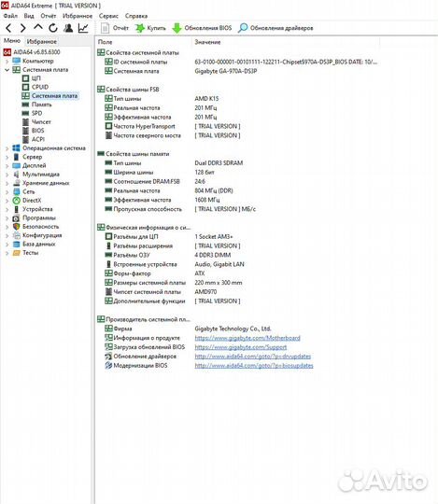
Task: Open the aida64 driverupdates link
Action: coord(253,357)
